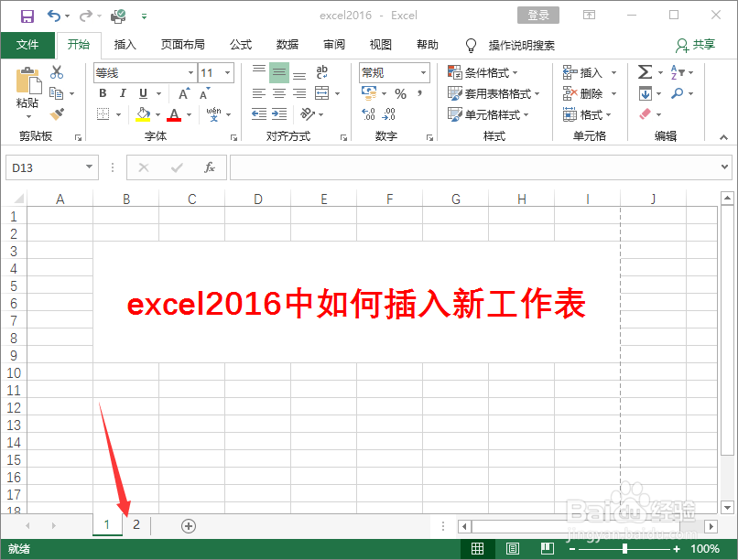Expand the formula bar
Viewport: 738px width, 560px height.
point(724,167)
